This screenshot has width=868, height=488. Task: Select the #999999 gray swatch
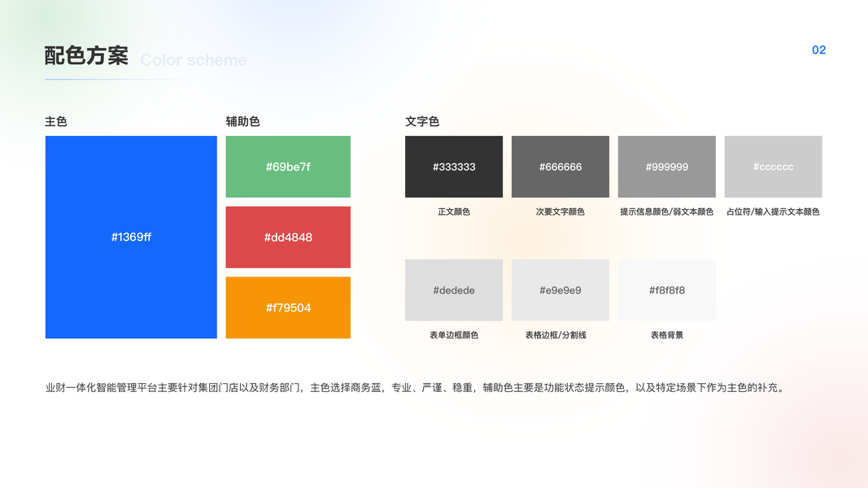[x=666, y=167]
